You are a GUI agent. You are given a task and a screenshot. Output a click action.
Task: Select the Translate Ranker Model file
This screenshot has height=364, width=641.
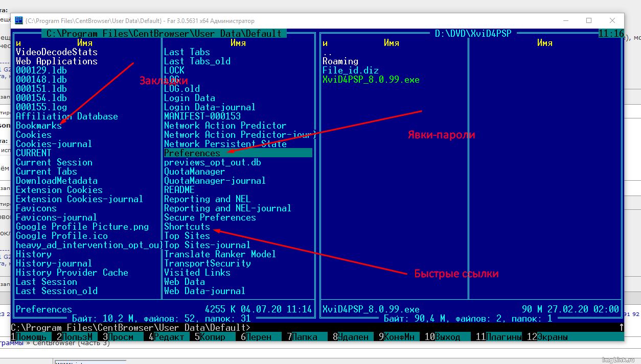coord(220,254)
